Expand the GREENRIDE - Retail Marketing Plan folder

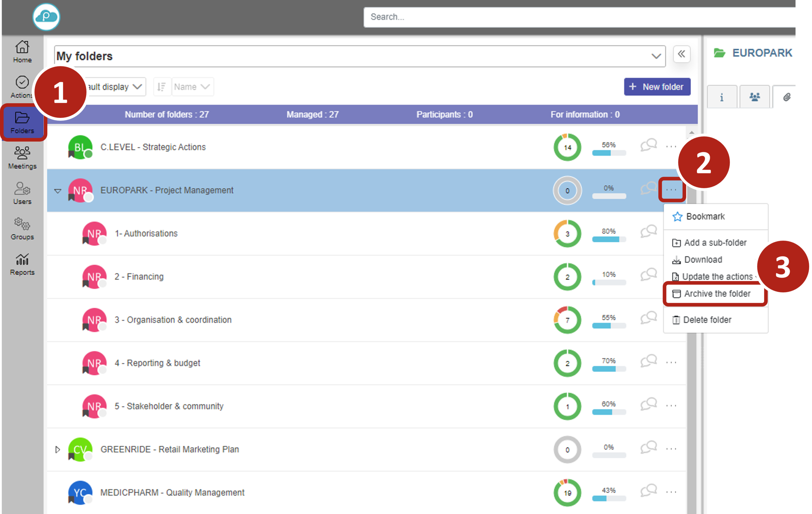coord(58,450)
